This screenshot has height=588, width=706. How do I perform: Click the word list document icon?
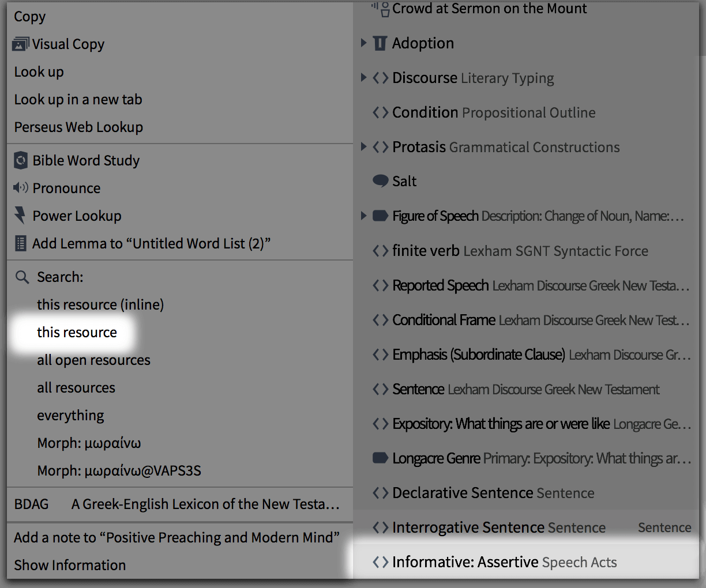pos(21,243)
